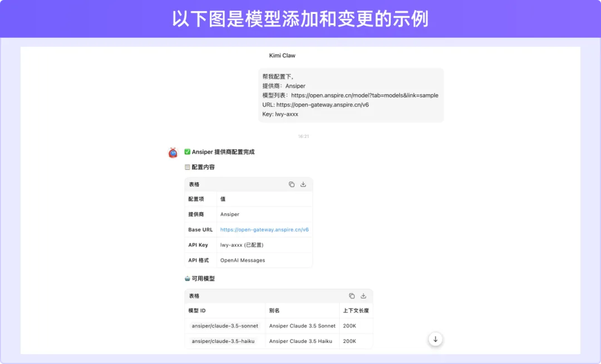Screen dimensions: 601x364
Task: Click the user message bubble with Ansiper settings
Action: pos(351,95)
